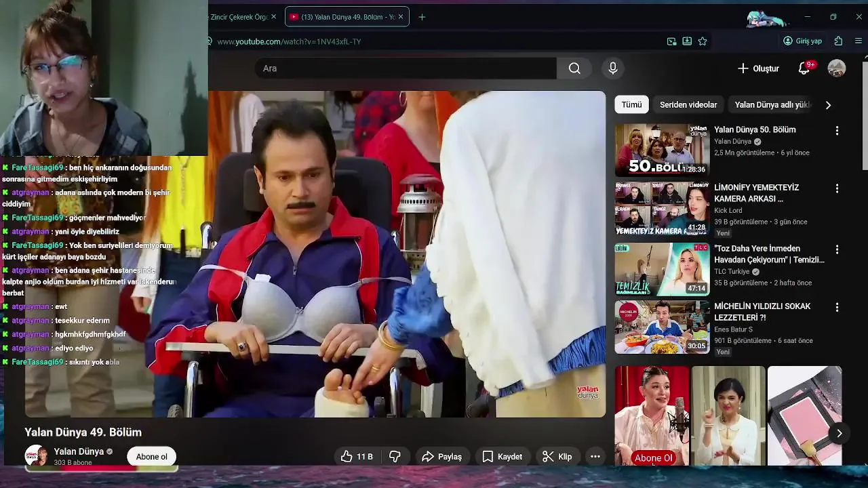Go to Kick Lord channel
The image size is (868, 488).
pyautogui.click(x=728, y=211)
